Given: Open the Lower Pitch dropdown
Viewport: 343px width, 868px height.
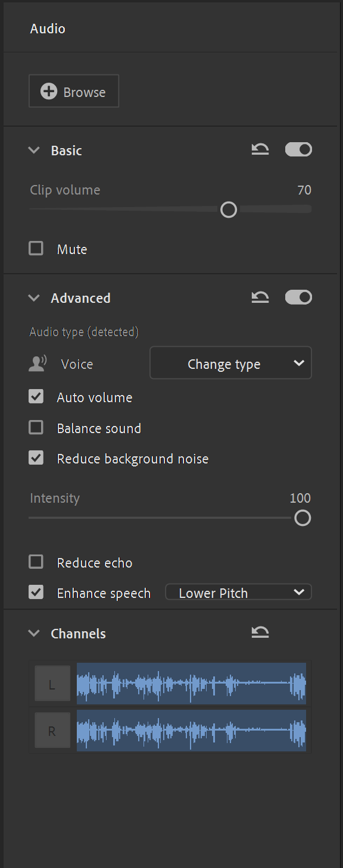Looking at the screenshot, I should coord(238,593).
